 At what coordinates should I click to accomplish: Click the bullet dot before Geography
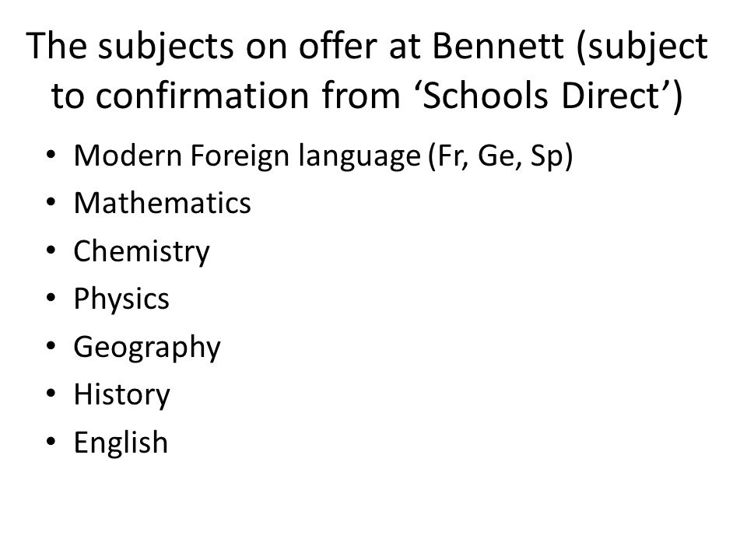pos(51,346)
